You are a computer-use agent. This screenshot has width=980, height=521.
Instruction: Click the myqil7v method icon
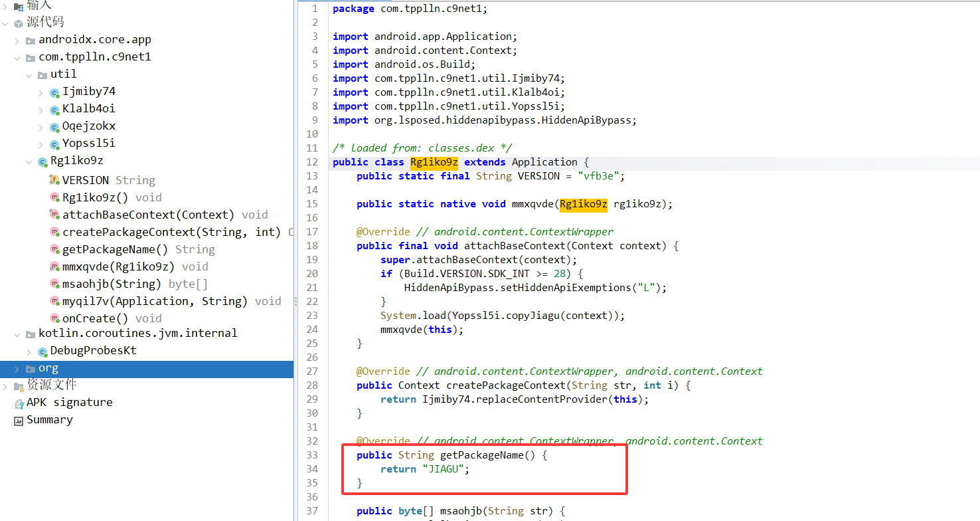54,301
